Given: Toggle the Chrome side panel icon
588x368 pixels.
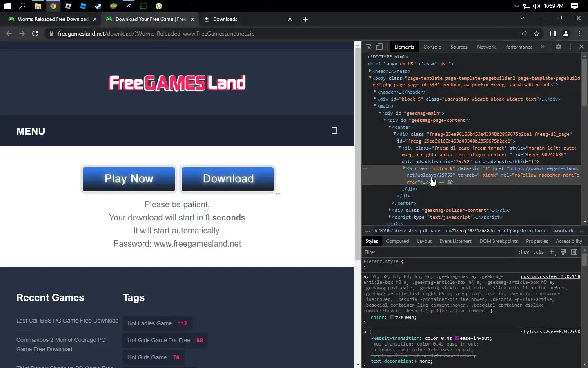Looking at the screenshot, I should click(552, 34).
